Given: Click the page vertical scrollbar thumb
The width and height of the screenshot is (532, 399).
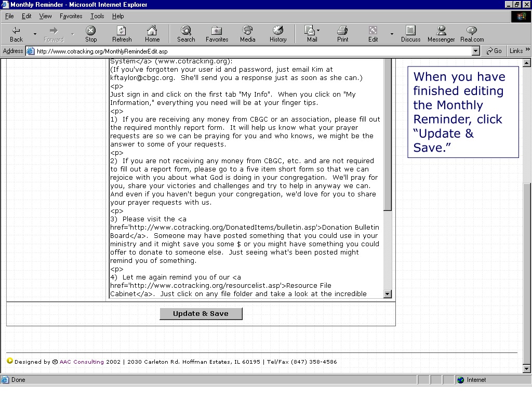Looking at the screenshot, I should [x=527, y=275].
